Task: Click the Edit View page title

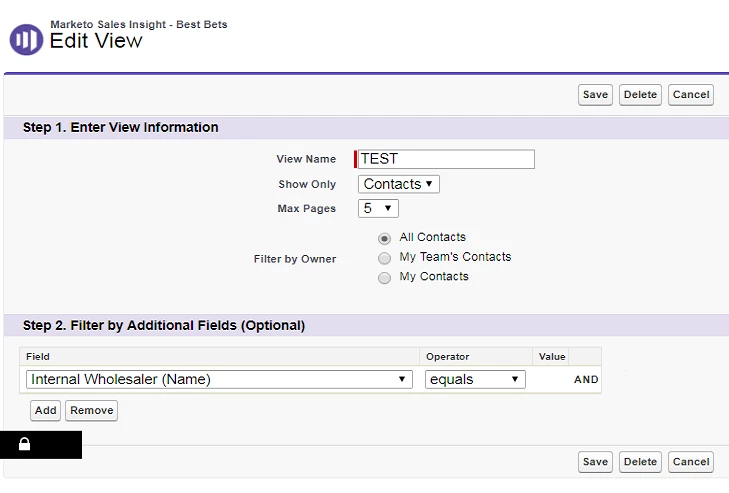Action: (96, 41)
